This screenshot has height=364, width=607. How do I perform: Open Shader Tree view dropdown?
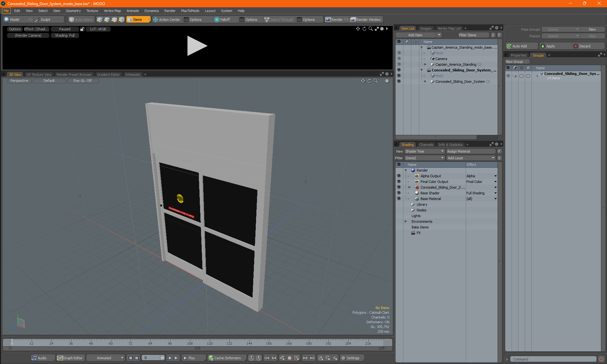[425, 151]
